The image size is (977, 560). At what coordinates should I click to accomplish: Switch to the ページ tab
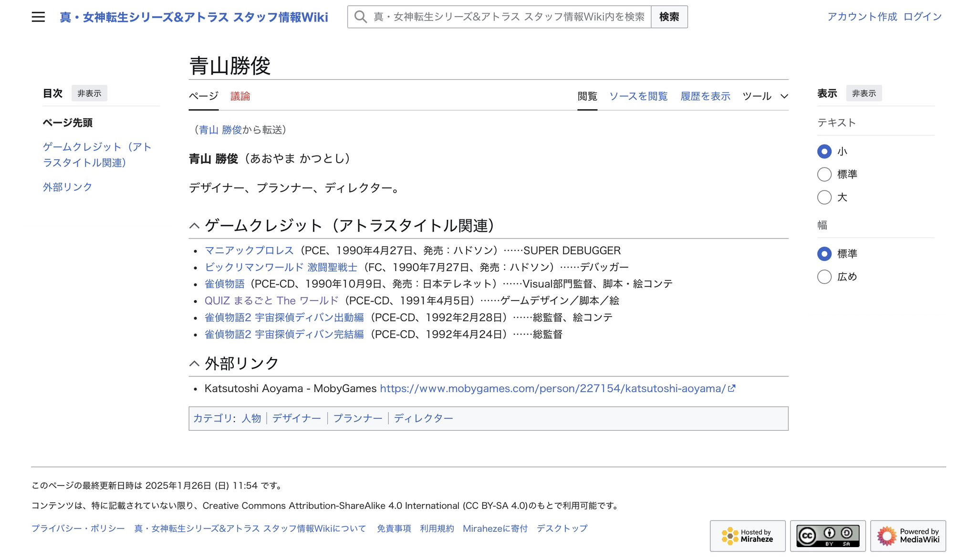[x=204, y=96]
